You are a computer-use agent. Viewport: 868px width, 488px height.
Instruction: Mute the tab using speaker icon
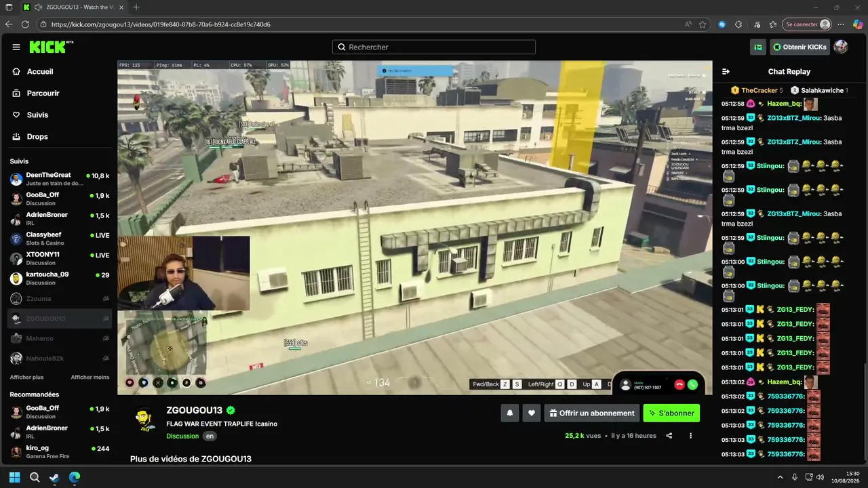tap(37, 7)
